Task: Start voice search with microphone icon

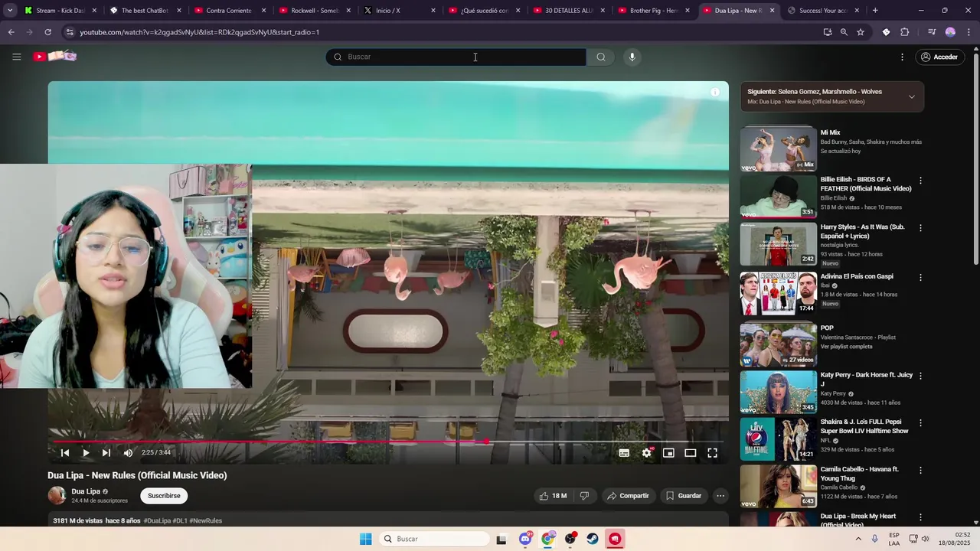Action: [632, 57]
